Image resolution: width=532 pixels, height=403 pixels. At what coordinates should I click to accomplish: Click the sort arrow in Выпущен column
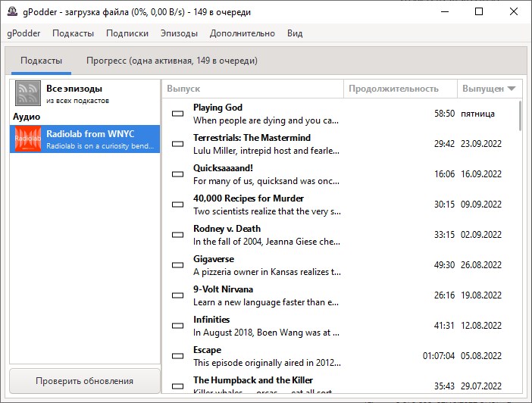pyautogui.click(x=512, y=89)
